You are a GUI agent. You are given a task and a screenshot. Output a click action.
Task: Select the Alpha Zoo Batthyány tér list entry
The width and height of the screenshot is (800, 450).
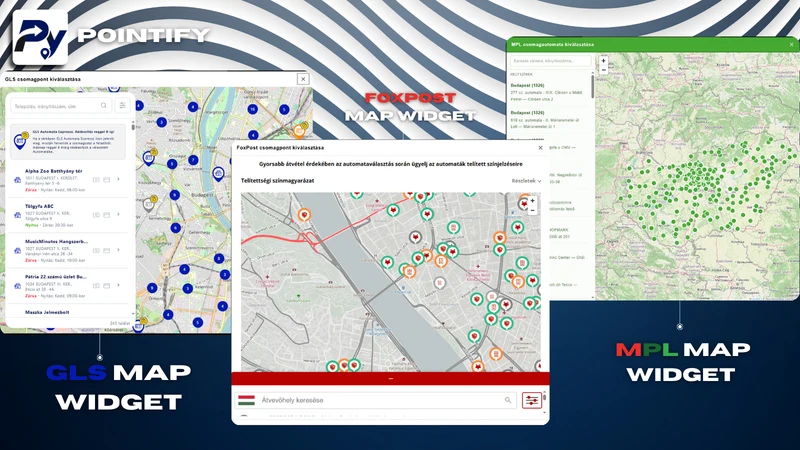[68, 180]
